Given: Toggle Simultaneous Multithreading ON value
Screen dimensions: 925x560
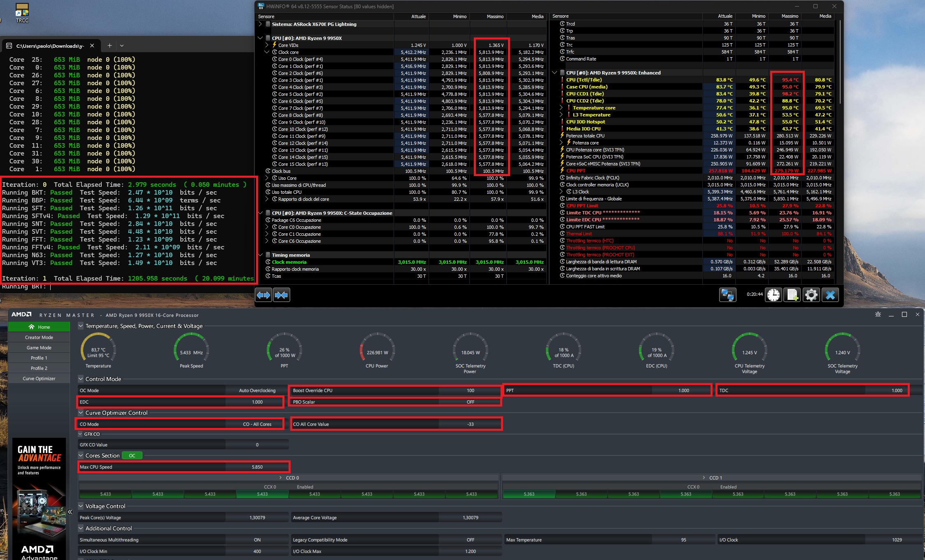Looking at the screenshot, I should coord(257,540).
